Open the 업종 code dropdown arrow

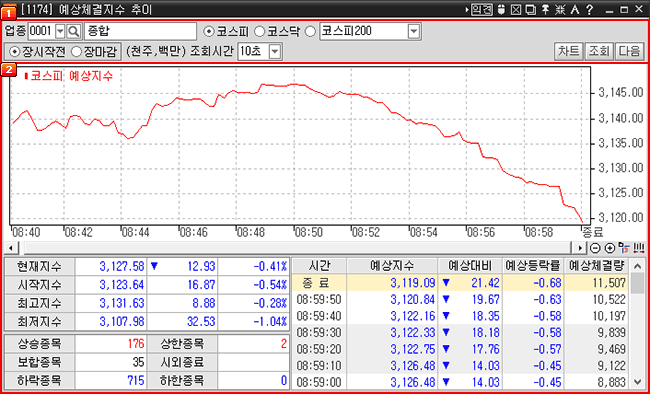tap(60, 31)
